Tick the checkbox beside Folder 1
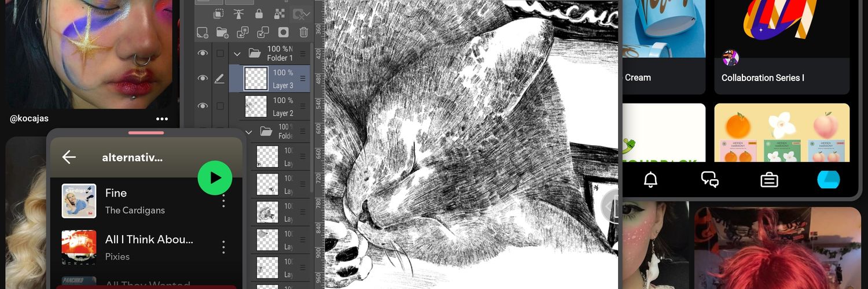Viewport: 868px width, 289px height. coord(220,53)
